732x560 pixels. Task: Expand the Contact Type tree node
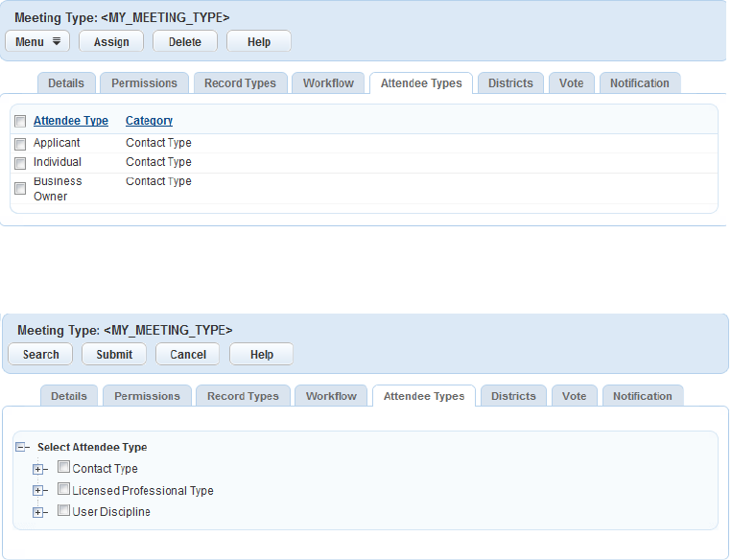pyautogui.click(x=37, y=470)
